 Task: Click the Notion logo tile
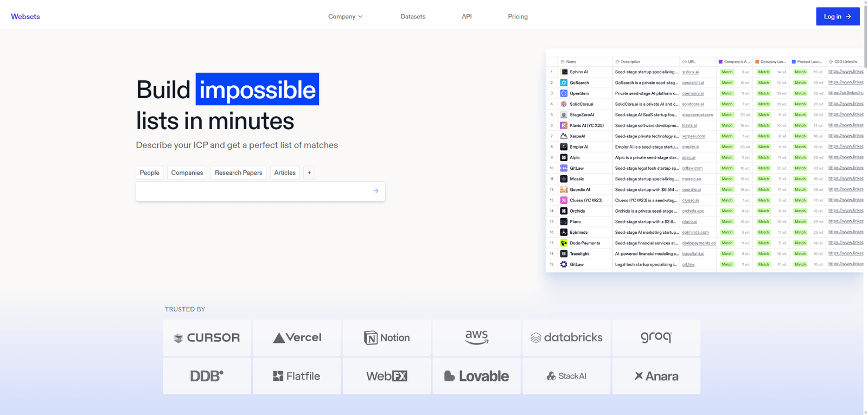pos(387,337)
